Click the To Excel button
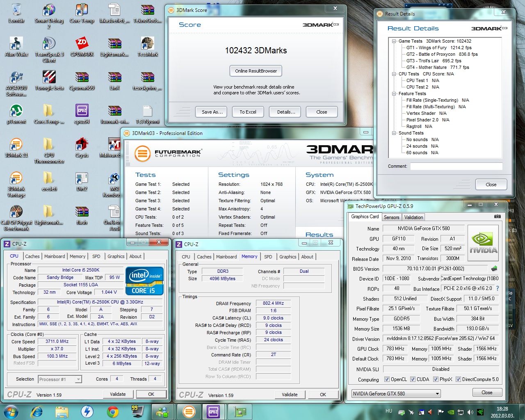 click(x=248, y=112)
